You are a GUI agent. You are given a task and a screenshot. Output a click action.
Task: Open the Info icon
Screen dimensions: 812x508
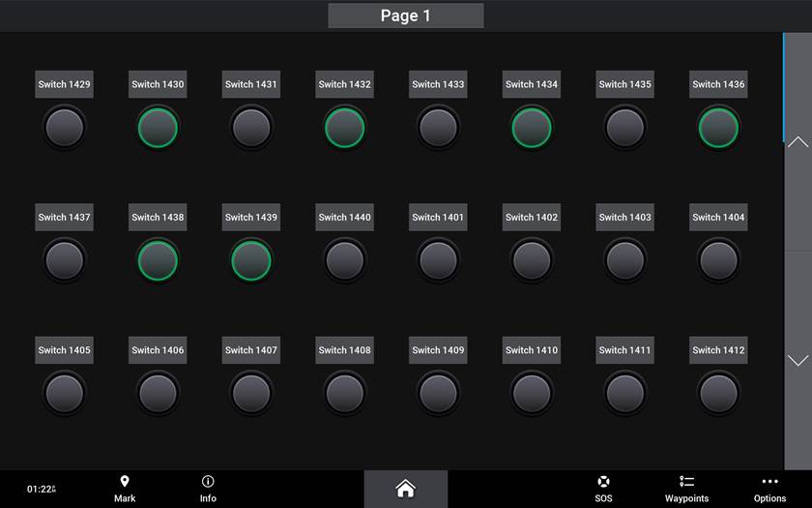coord(208,482)
